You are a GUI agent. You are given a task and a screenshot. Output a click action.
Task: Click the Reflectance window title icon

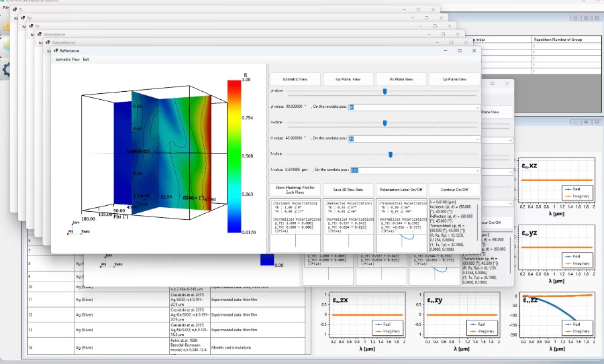[56, 50]
